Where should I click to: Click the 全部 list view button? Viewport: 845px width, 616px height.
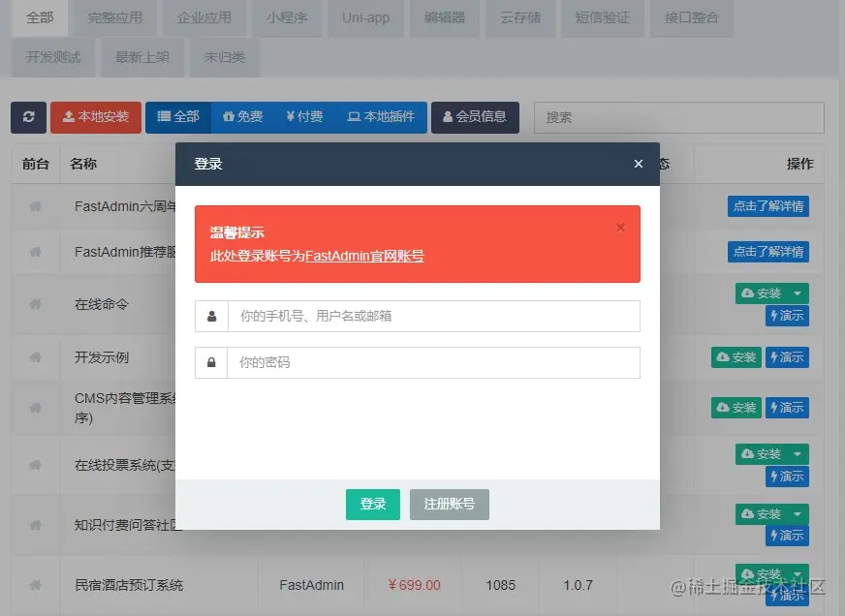177,116
